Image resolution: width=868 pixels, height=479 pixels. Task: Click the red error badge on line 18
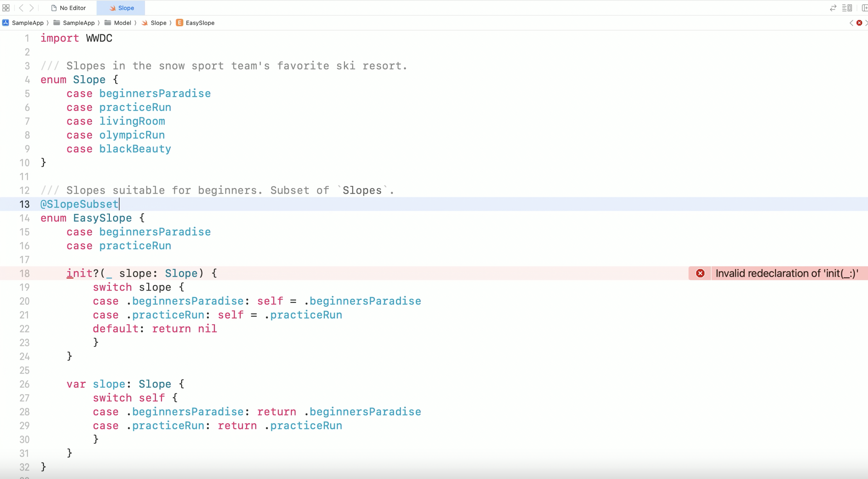tap(700, 273)
